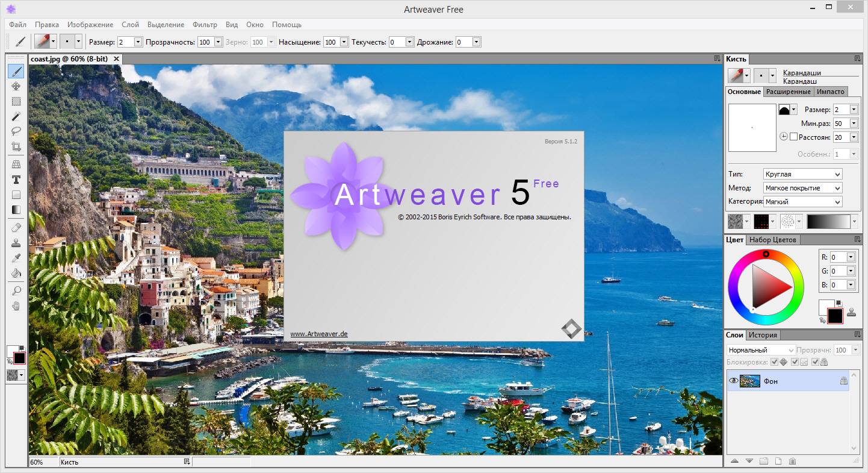Click the black foreground color swatch in Цвет panel
This screenshot has width=868, height=473.
(x=835, y=316)
